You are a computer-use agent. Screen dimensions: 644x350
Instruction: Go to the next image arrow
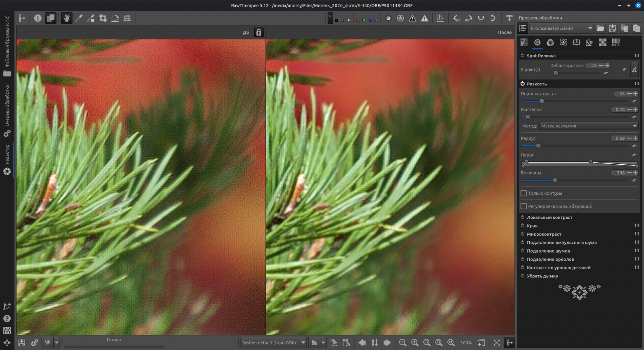click(387, 343)
